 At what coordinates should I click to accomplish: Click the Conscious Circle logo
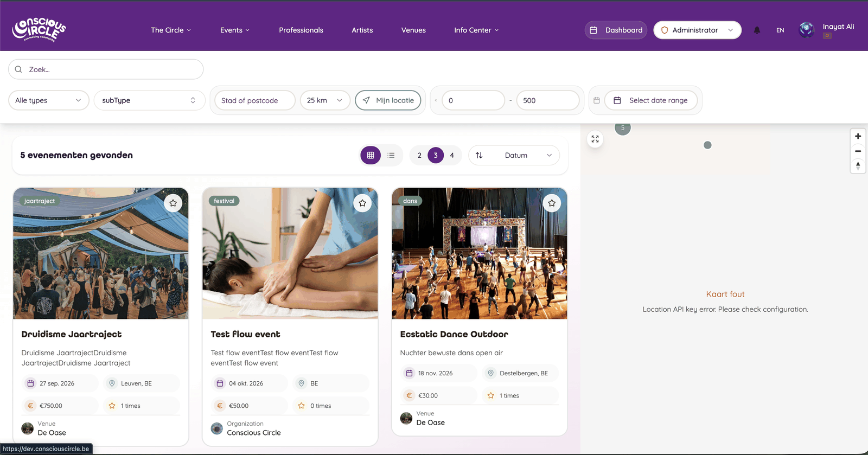pyautogui.click(x=39, y=29)
